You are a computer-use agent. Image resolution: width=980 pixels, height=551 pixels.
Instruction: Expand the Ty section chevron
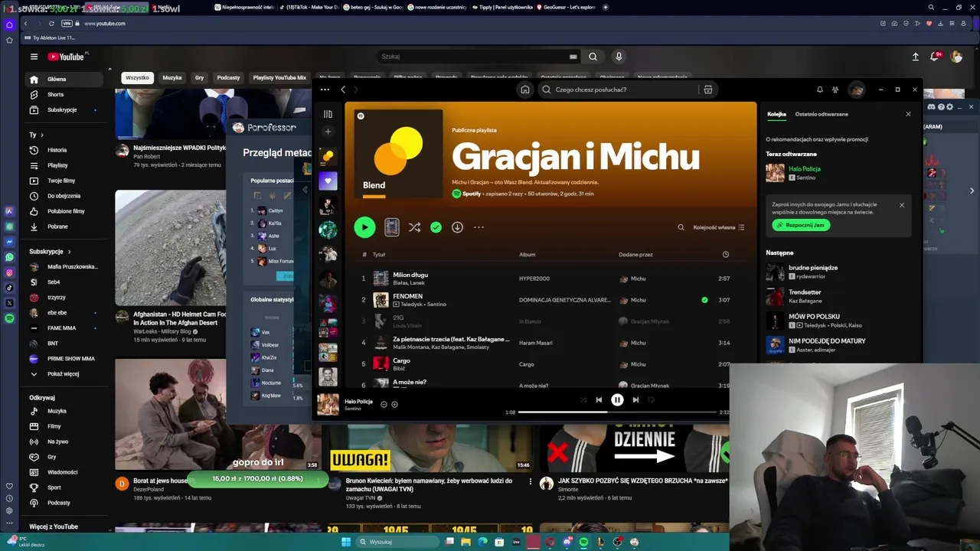[x=41, y=135]
